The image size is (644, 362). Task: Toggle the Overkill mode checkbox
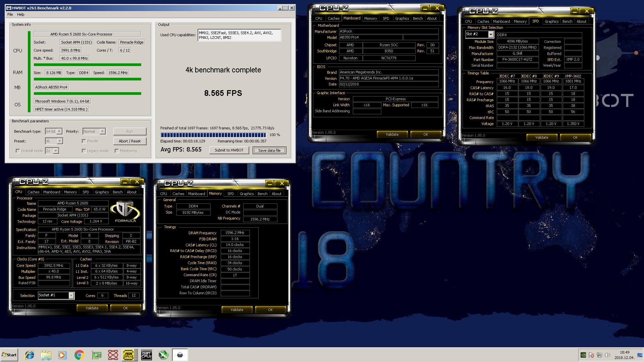pyautogui.click(x=18, y=151)
